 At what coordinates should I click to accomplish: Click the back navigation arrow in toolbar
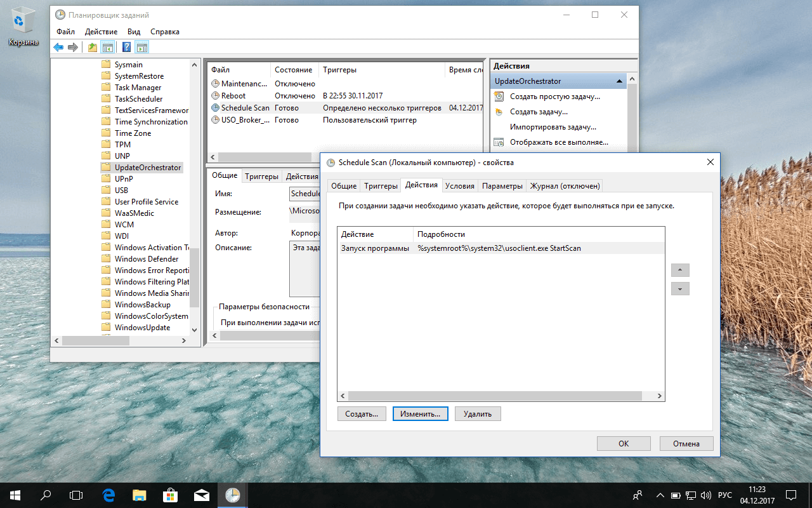point(58,46)
